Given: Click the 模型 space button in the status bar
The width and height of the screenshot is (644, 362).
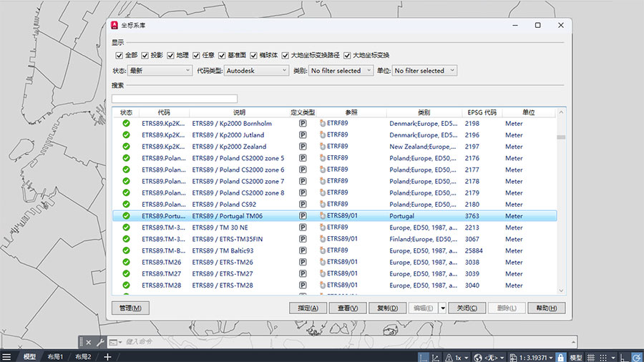Looking at the screenshot, I should pos(576,358).
